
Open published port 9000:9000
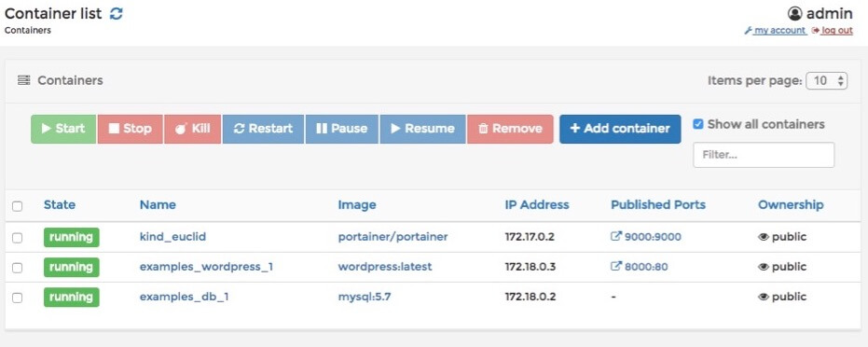click(653, 237)
